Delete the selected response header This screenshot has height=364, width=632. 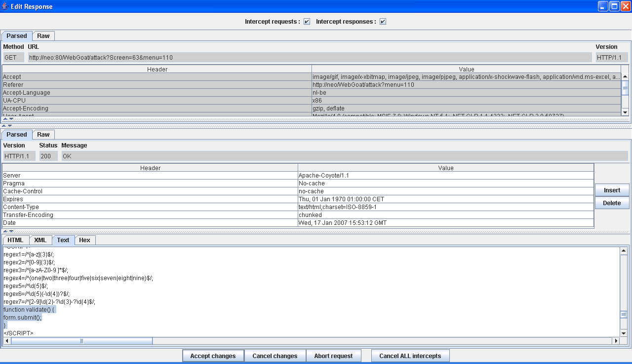pos(612,203)
